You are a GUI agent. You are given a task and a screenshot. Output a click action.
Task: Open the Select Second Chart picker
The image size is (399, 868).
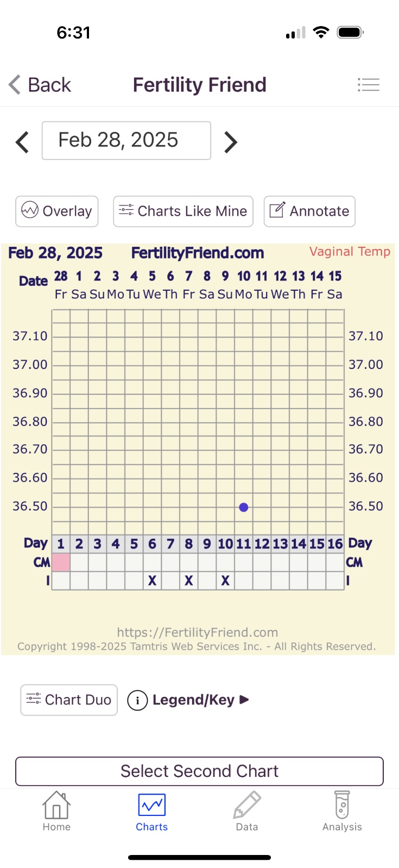[199, 771]
